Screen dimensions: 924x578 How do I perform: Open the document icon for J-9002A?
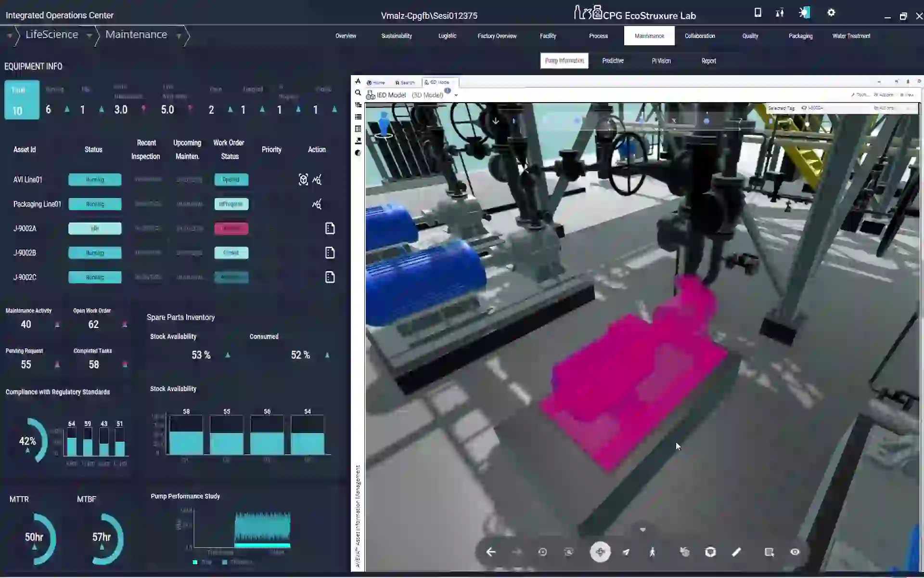click(x=330, y=228)
